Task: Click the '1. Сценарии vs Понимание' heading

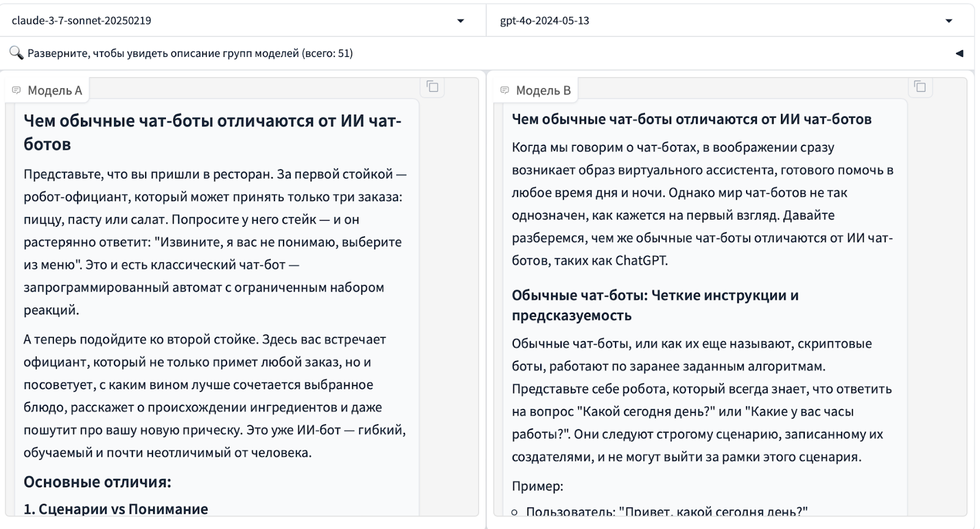Action: point(116,509)
